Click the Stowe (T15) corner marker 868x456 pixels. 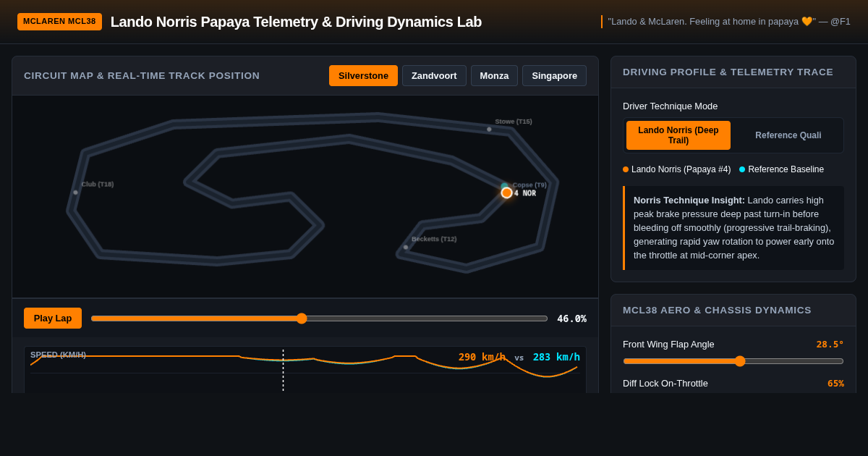(x=489, y=130)
